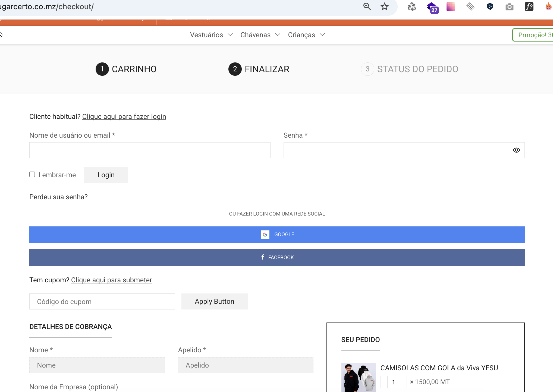Open the camera screenshot extension
The image size is (553, 392).
coord(509,7)
